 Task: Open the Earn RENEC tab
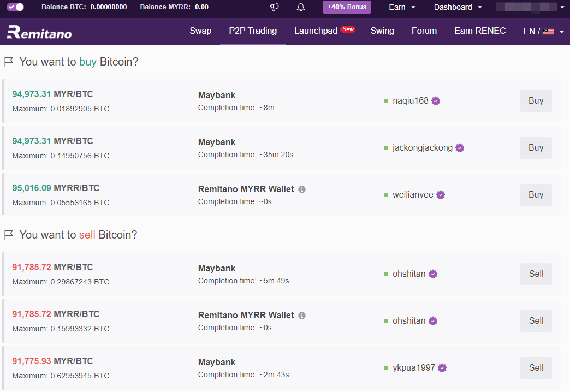point(480,31)
